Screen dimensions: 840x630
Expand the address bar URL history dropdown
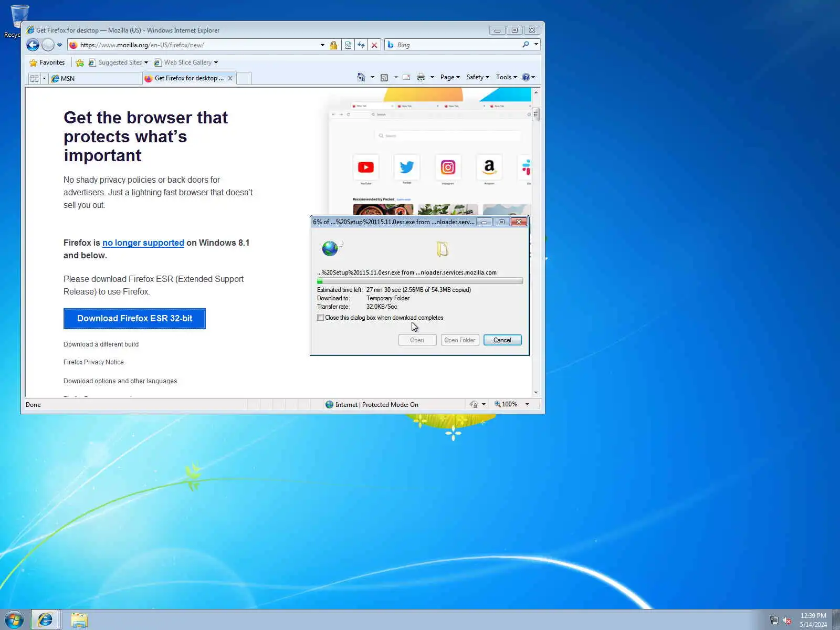[322, 45]
